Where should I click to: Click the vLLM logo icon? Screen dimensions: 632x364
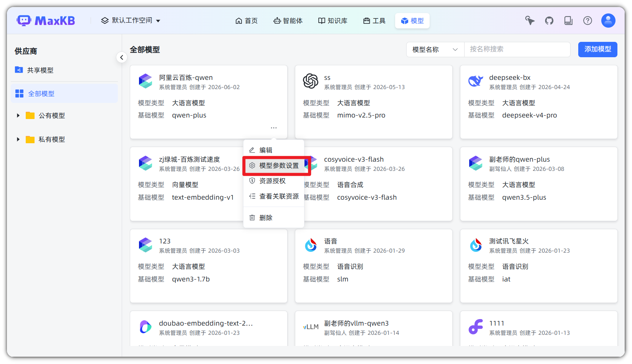311,327
